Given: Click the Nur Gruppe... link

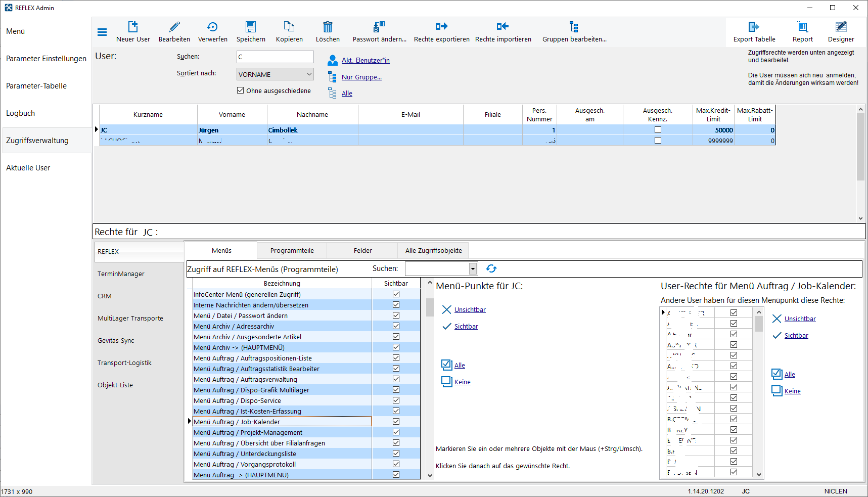Looking at the screenshot, I should [361, 77].
